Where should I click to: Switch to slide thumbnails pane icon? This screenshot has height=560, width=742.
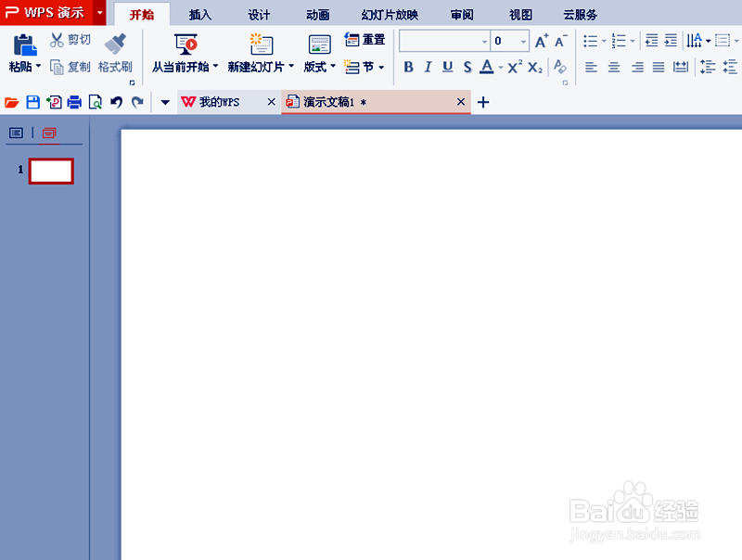click(49, 134)
